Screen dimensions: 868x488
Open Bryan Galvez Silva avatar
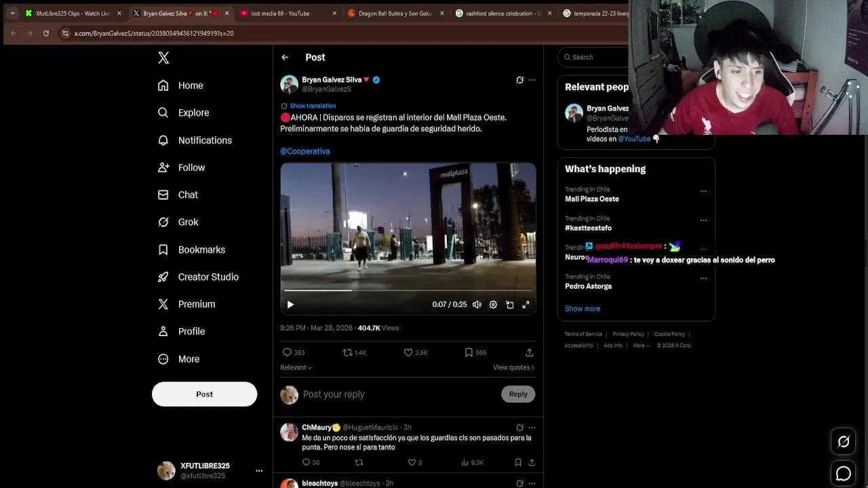[x=290, y=84]
